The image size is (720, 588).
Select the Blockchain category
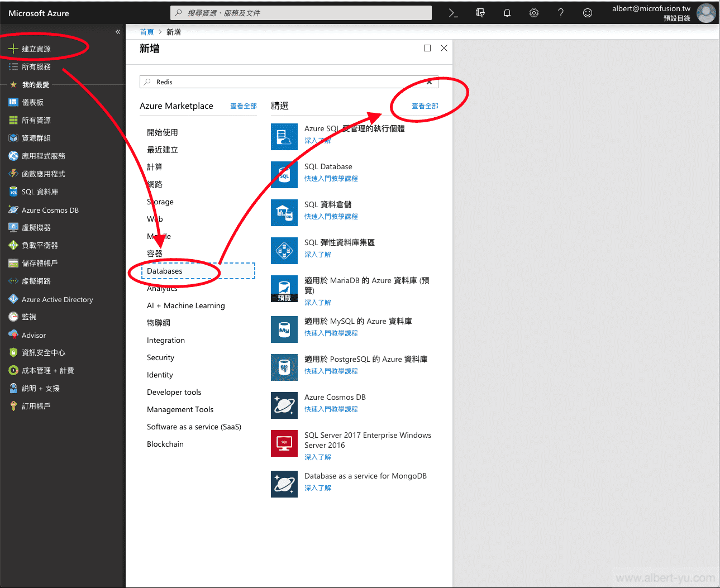[165, 444]
